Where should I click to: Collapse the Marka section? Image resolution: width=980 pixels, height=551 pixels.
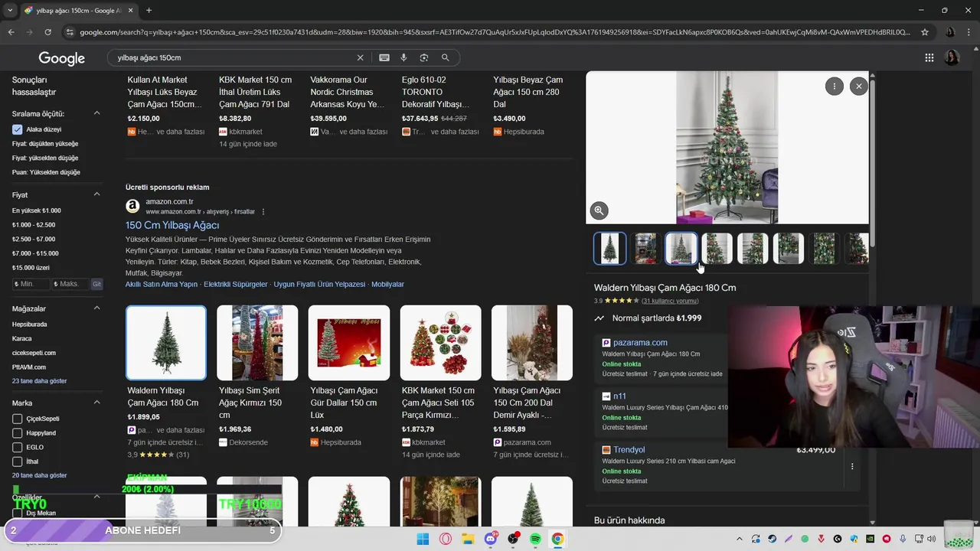[96, 403]
